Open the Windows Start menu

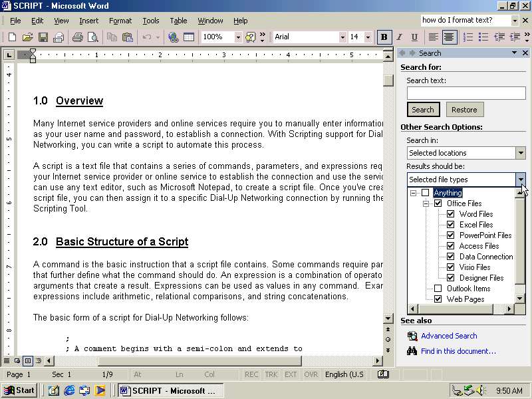click(20, 390)
